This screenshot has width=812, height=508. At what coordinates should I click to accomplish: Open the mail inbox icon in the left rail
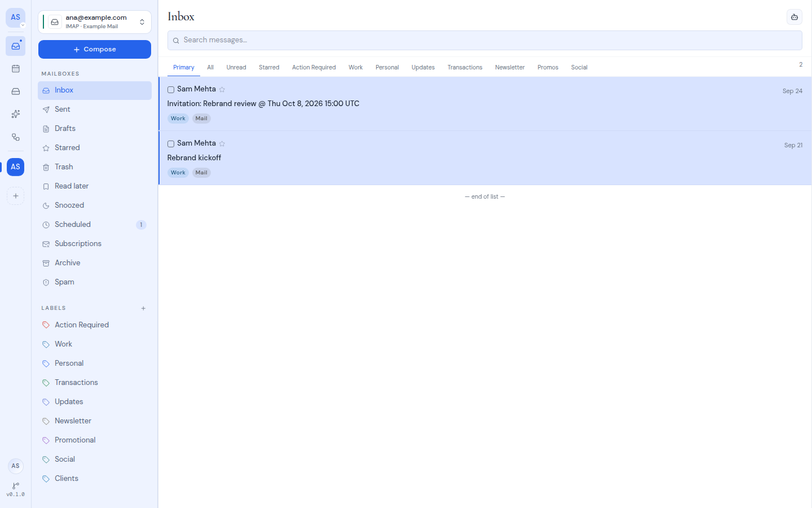click(x=16, y=46)
